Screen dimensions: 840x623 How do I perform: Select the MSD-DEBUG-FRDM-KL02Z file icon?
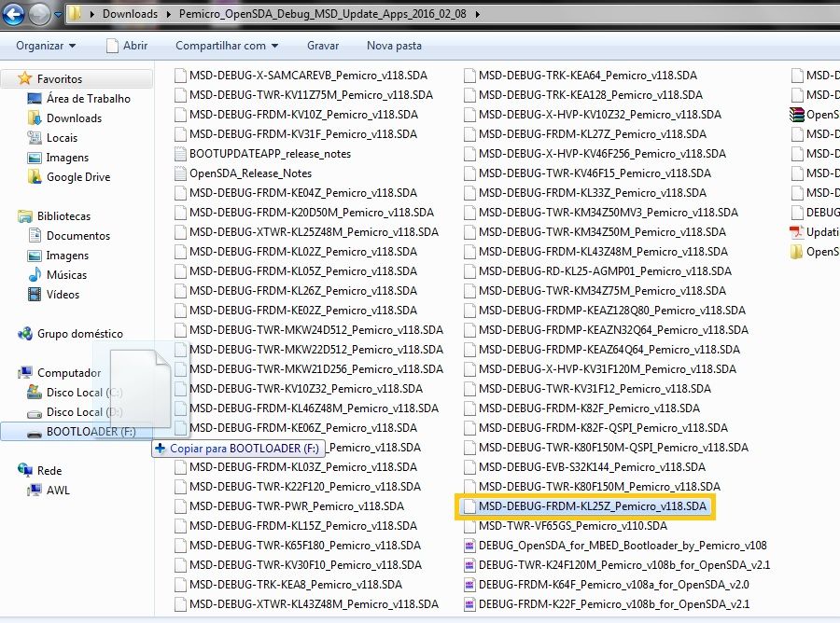tap(180, 252)
